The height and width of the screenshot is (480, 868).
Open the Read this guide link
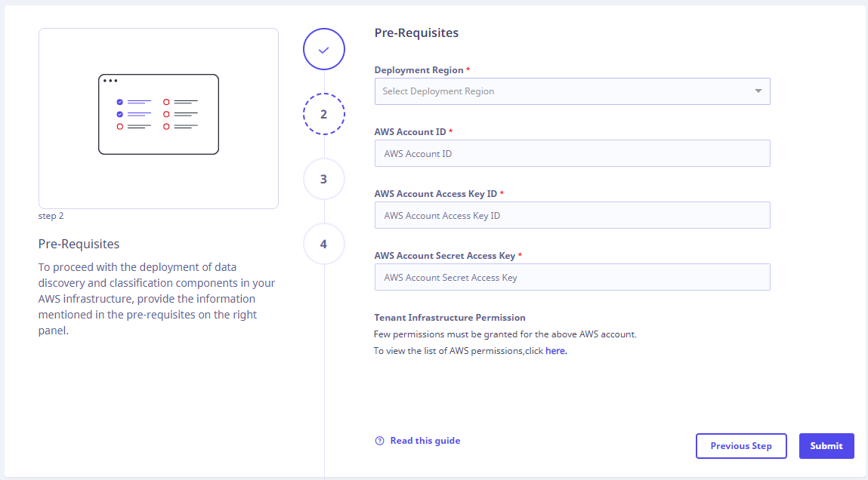425,441
